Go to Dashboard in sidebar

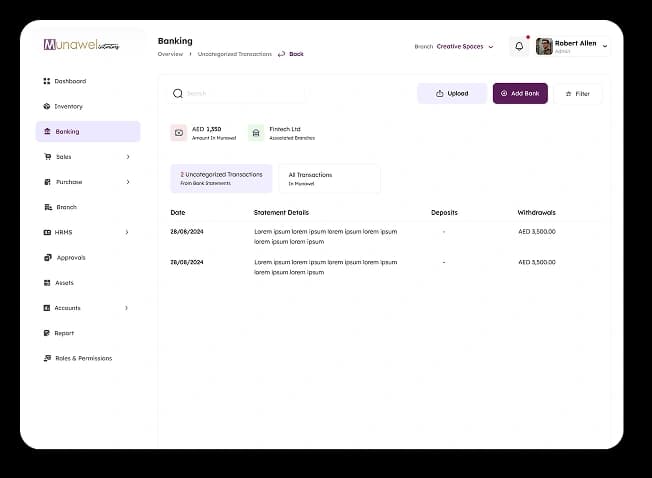(88, 81)
